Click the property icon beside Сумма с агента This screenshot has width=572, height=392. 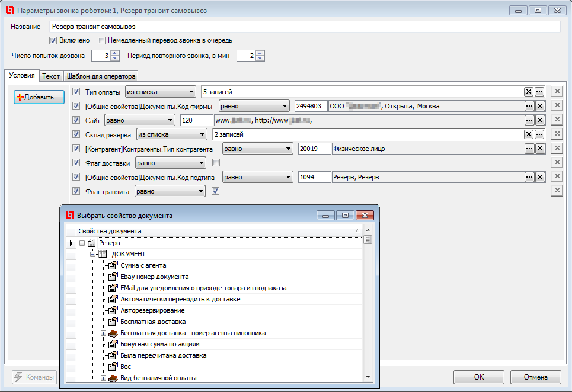pos(113,265)
